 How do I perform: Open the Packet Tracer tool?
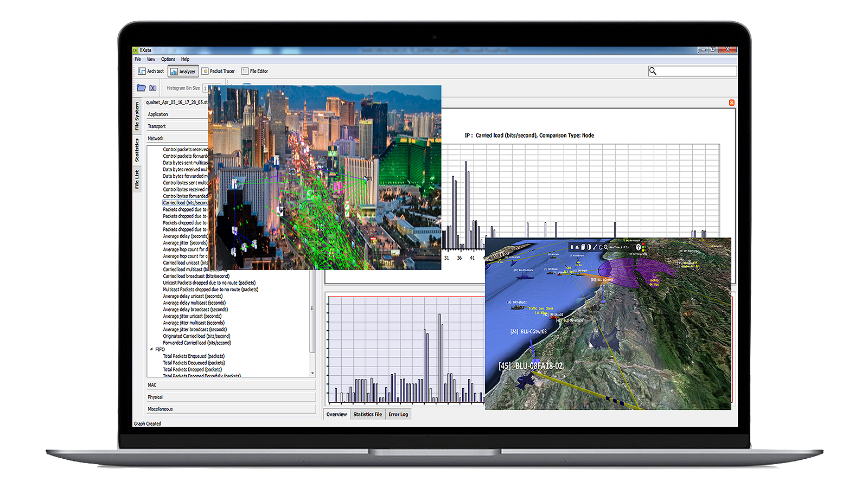[x=219, y=71]
